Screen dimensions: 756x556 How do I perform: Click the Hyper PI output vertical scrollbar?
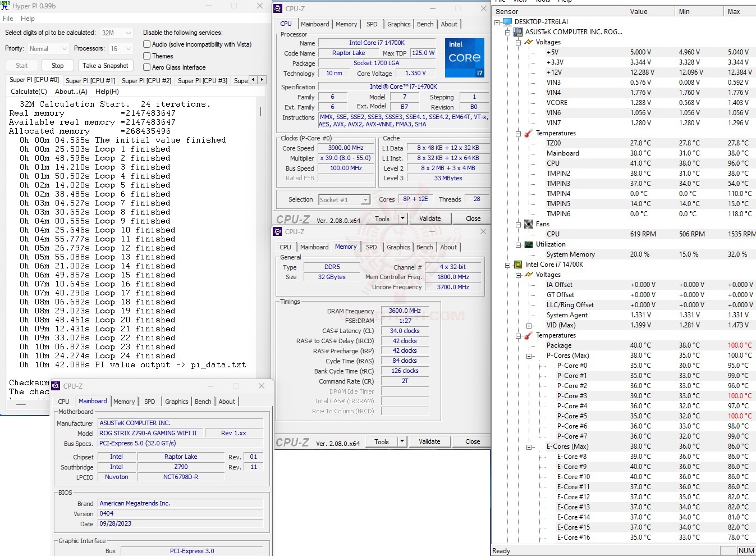(x=260, y=112)
